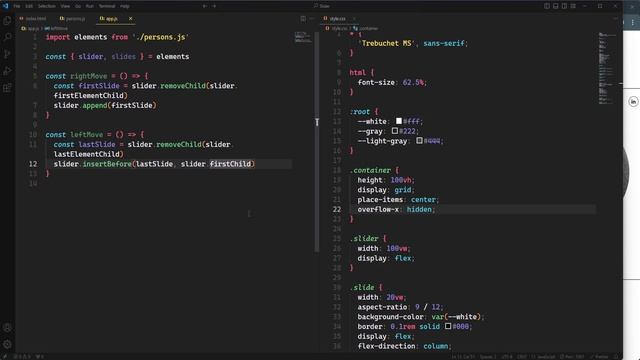
Task: Open color picker for --gray #222 swatch
Action: (x=395, y=131)
